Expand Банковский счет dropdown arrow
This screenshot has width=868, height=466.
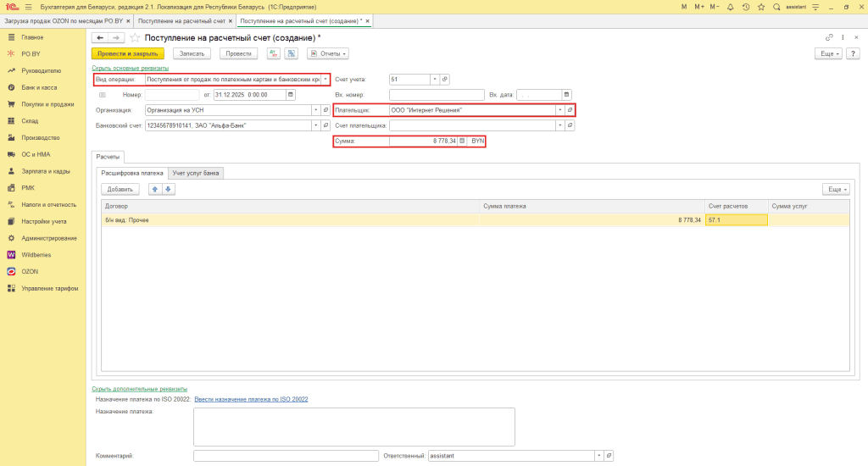point(315,125)
